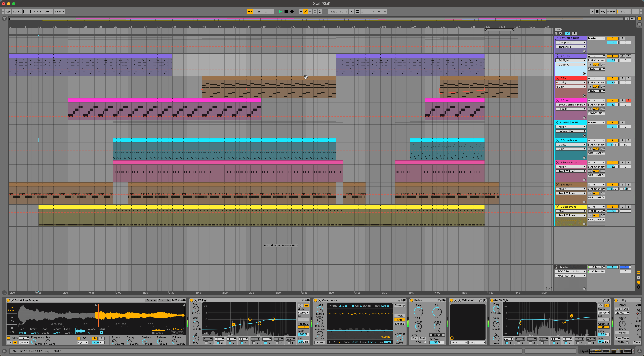Jump to next locator arrow

pyautogui.click(x=560, y=33)
